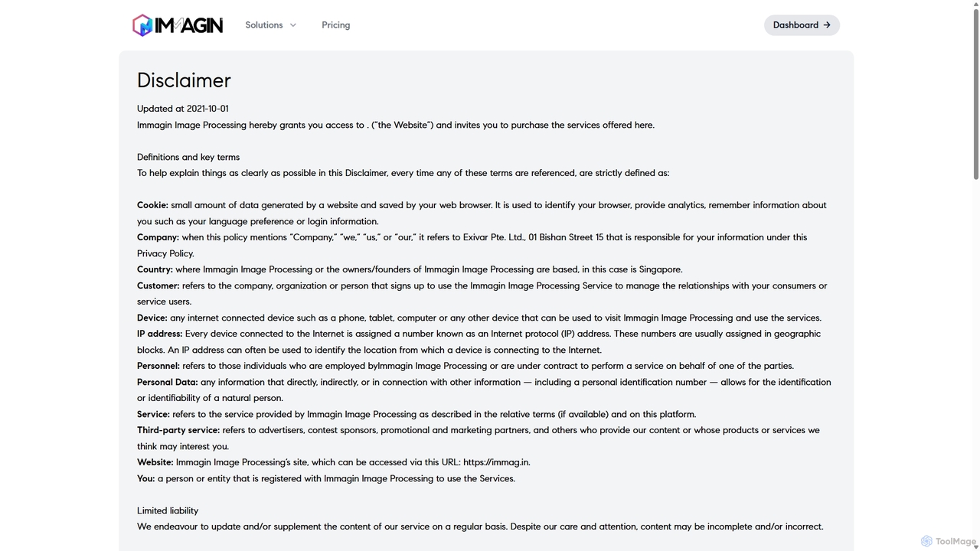Click the bold 'Website:' term
Image resolution: width=980 pixels, height=551 pixels.
(x=155, y=462)
